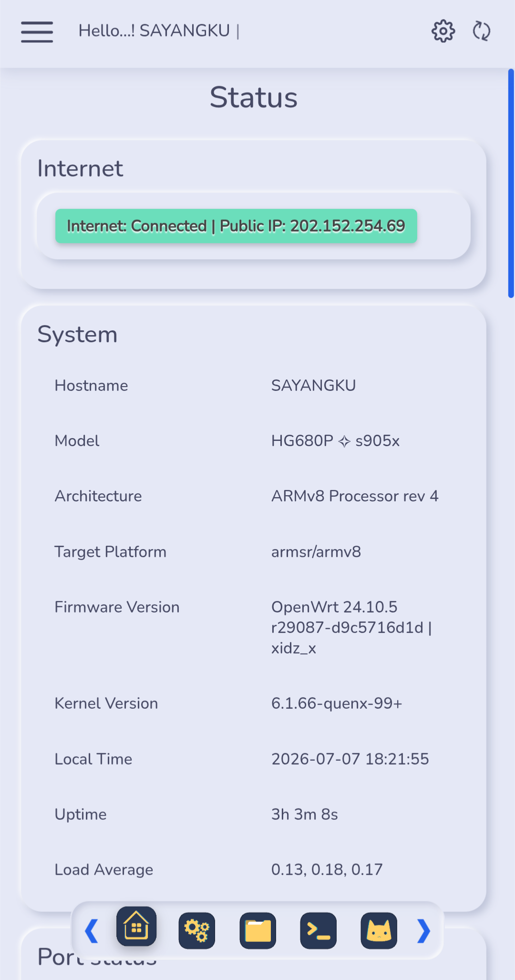Select hostname value 'SAYANGKU' in System table

314,386
